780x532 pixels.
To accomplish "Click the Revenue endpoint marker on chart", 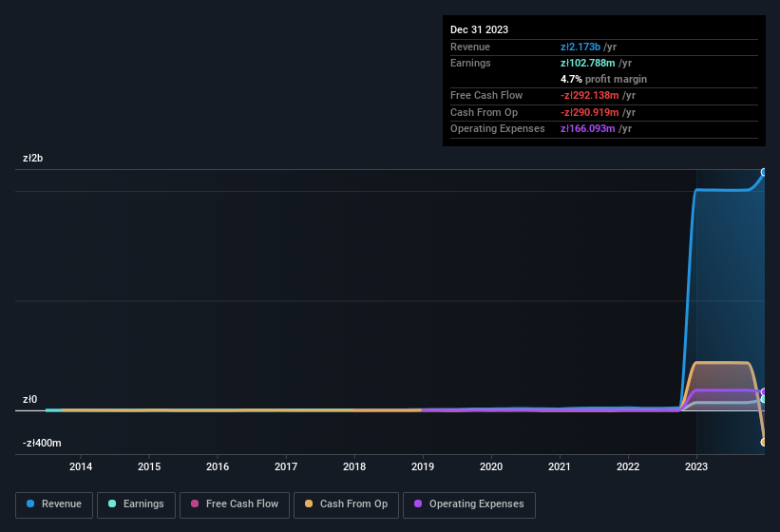I will [x=764, y=173].
